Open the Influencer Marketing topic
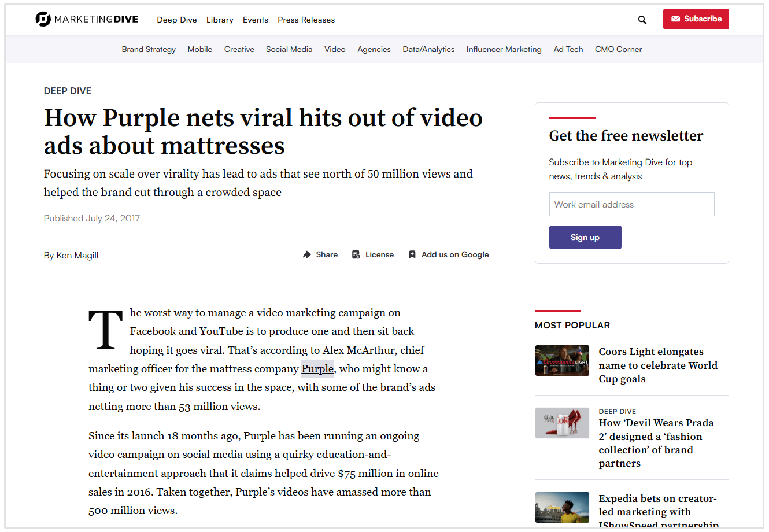Viewport: 769px width, 532px height. click(504, 49)
